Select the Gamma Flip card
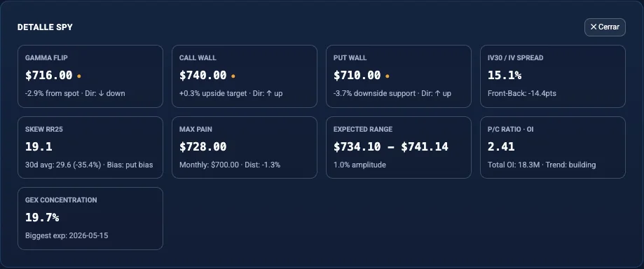The image size is (644, 269). 90,76
